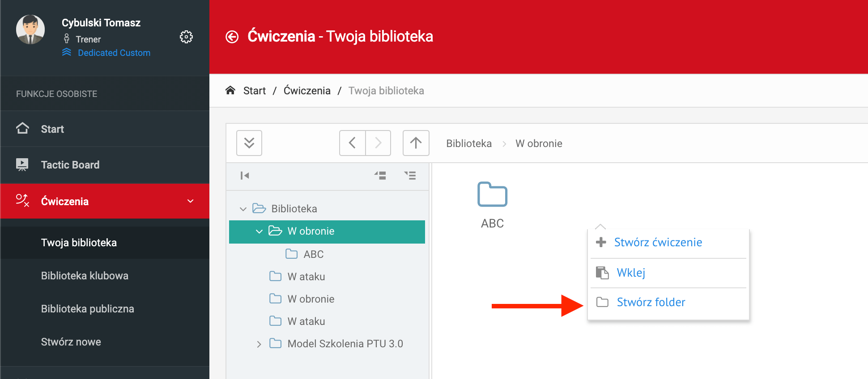Collapse the selected W obronie folder node
The width and height of the screenshot is (868, 379).
[x=259, y=232]
